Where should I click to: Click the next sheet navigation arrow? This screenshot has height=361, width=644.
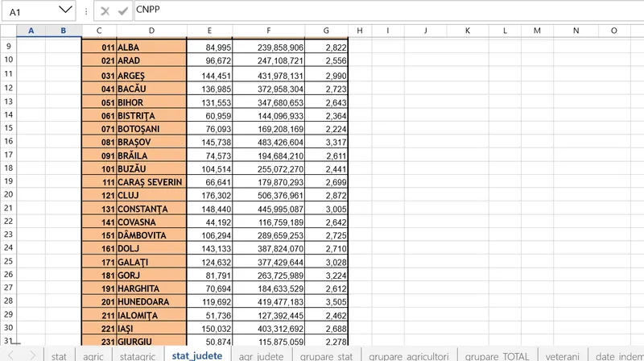point(31,355)
